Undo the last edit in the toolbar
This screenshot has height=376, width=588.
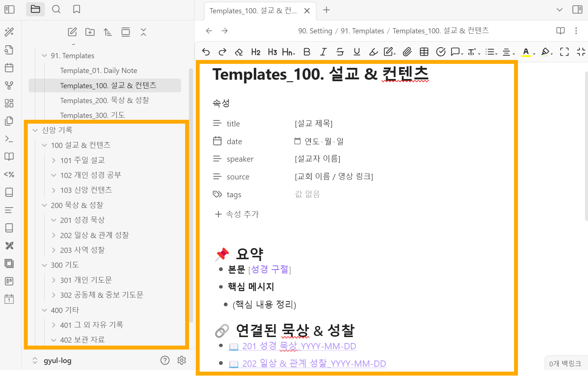click(x=206, y=52)
